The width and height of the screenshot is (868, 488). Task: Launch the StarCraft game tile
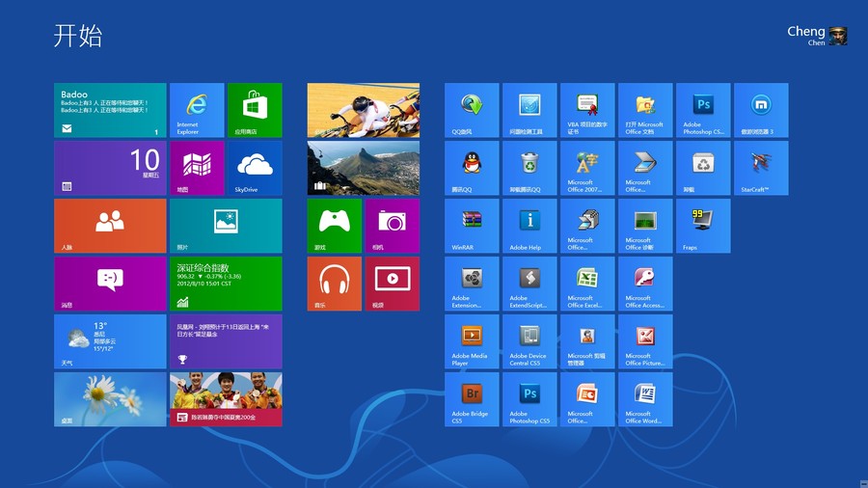pos(761,168)
